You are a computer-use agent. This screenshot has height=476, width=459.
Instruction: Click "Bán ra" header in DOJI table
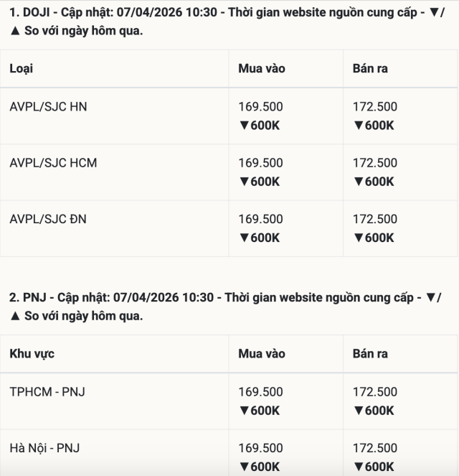[x=371, y=68]
